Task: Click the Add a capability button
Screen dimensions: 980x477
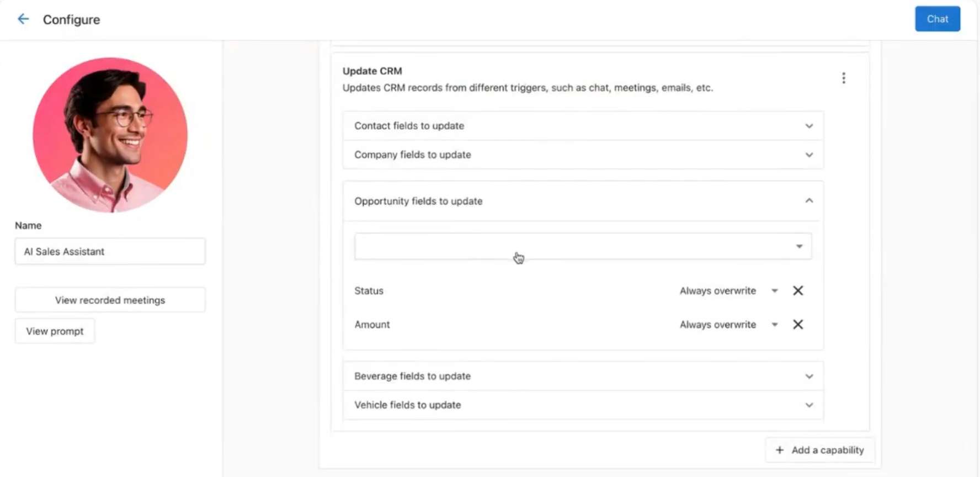Action: click(x=820, y=451)
